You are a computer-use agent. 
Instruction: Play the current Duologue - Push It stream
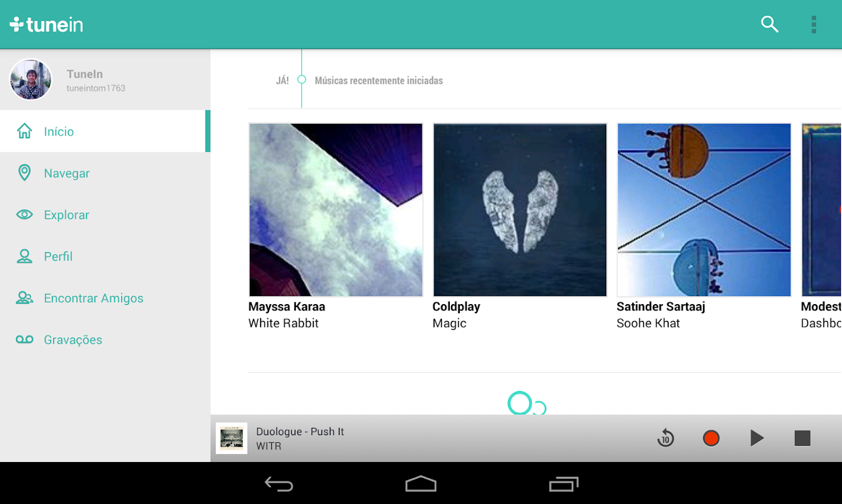(x=756, y=438)
